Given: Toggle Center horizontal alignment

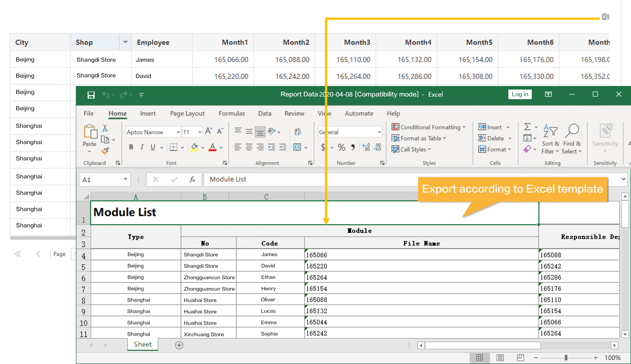Looking at the screenshot, I should tap(249, 147).
